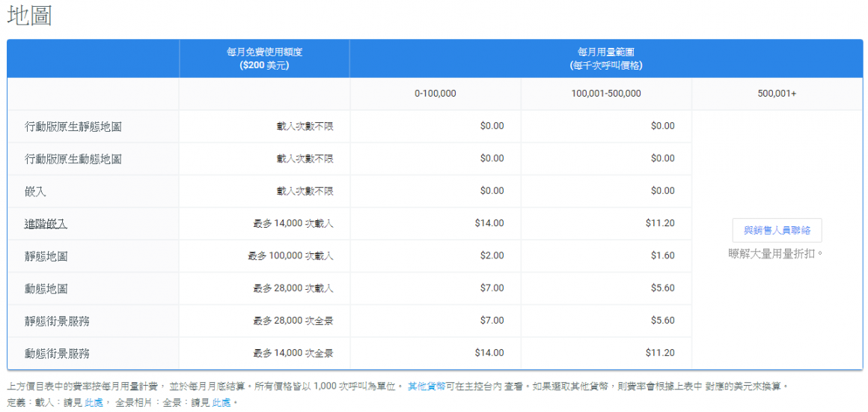The height and width of the screenshot is (412, 868).
Task: Click 0-100,000 $0.00 in the 嵌入 row
Action: [x=492, y=191]
